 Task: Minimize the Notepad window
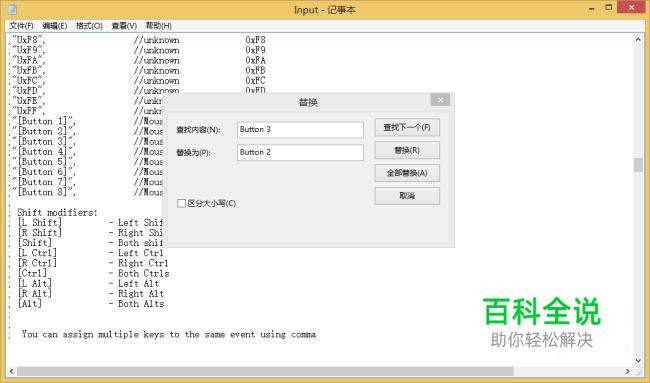click(592, 8)
